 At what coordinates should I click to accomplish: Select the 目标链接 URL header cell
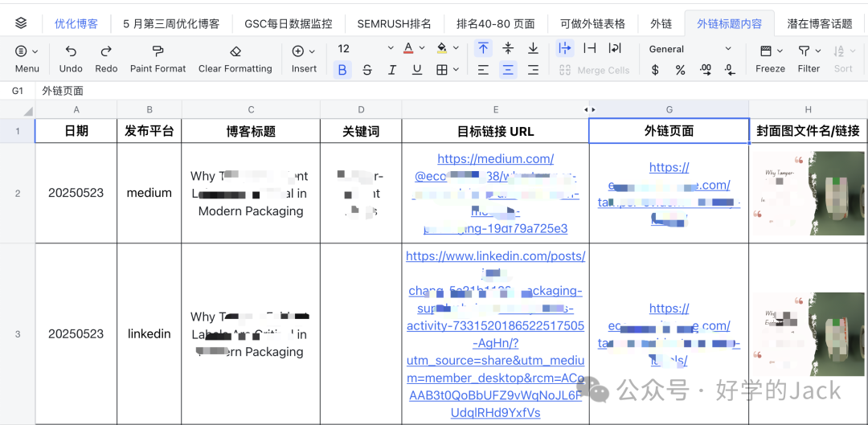coord(495,131)
